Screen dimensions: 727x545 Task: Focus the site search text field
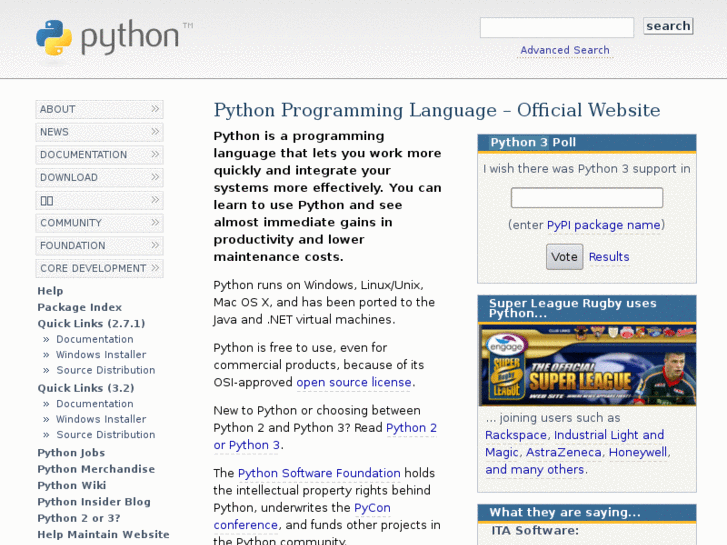(557, 27)
